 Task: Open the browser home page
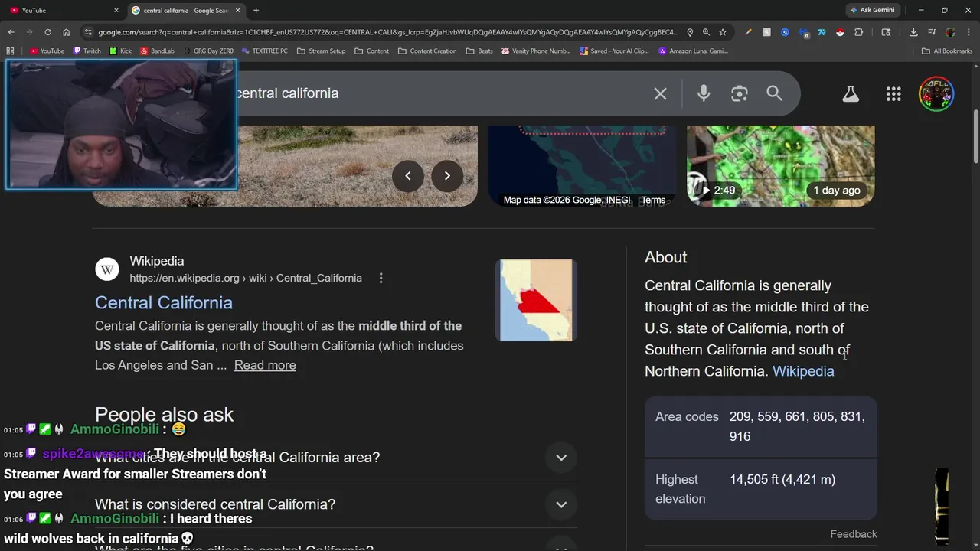pos(66,32)
